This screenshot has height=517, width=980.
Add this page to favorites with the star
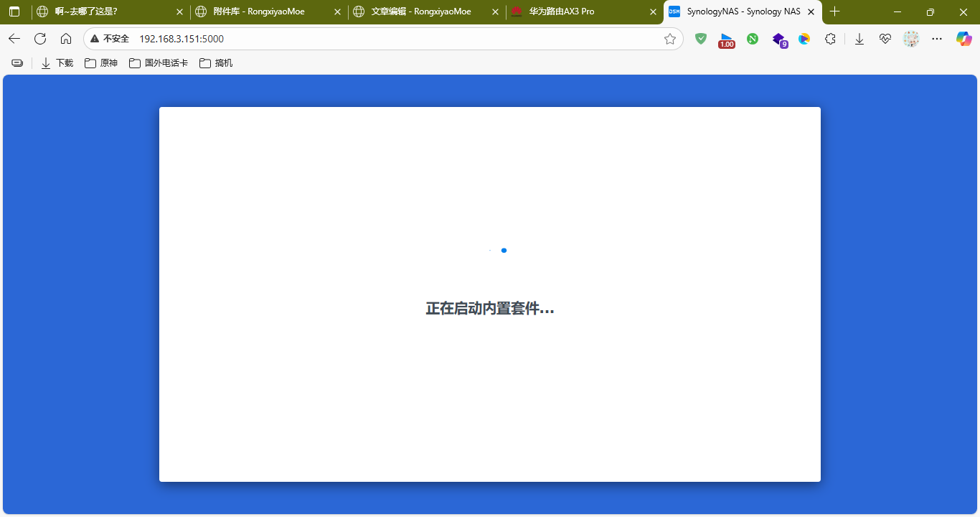click(670, 39)
